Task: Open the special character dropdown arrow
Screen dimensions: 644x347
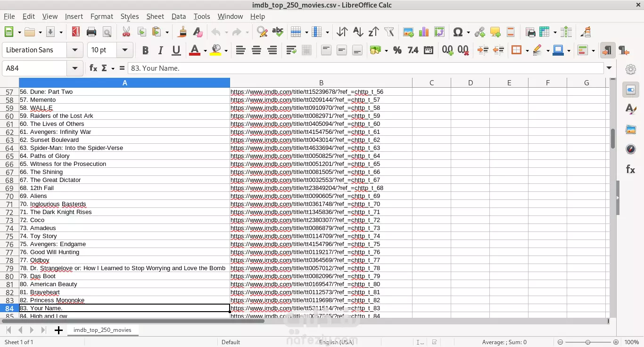Action: point(468,33)
